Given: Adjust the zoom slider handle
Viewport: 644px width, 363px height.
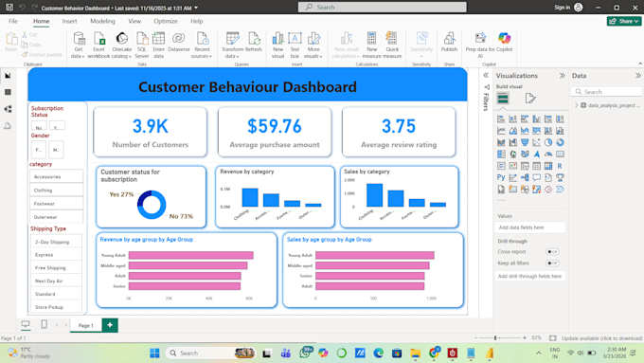Looking at the screenshot, I should point(495,338).
